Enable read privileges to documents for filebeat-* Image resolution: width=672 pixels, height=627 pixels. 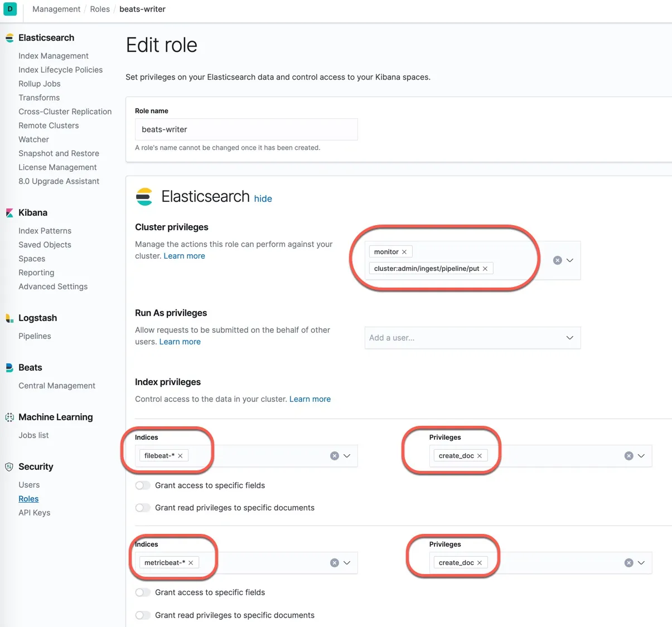(x=143, y=508)
